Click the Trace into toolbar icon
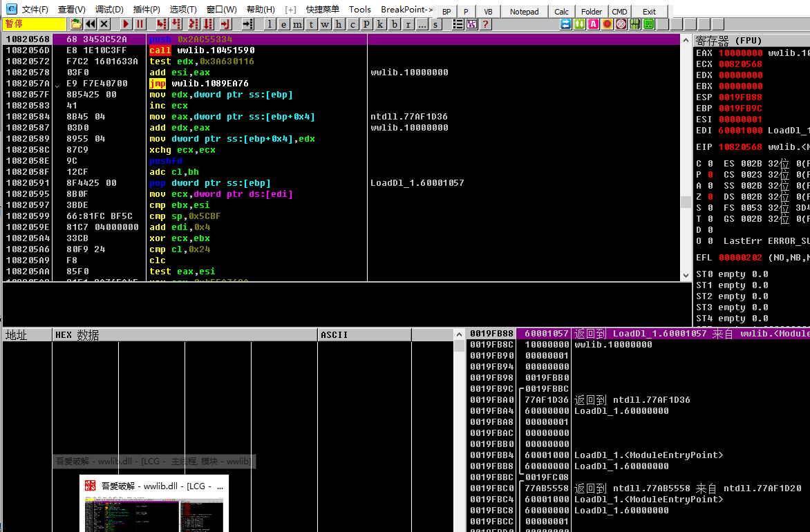 [194, 23]
